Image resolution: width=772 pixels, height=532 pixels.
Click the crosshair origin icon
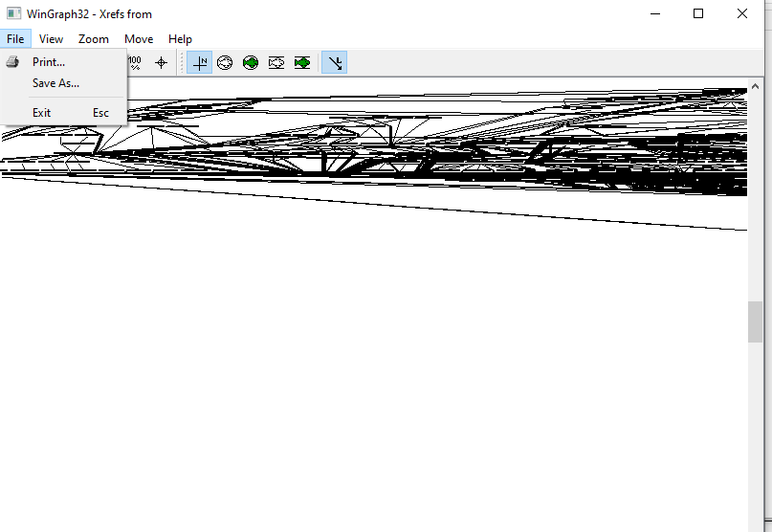pyautogui.click(x=161, y=62)
